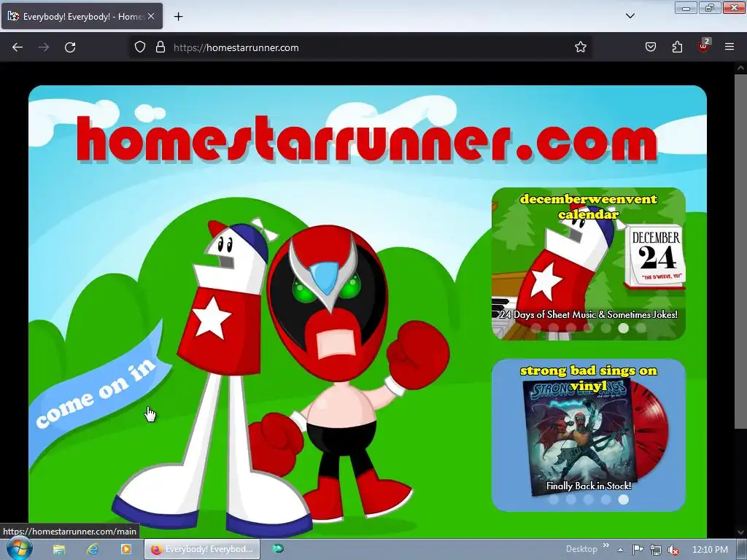Image resolution: width=747 pixels, height=560 pixels.
Task: Click the page scrollbar up arrow
Action: point(740,68)
